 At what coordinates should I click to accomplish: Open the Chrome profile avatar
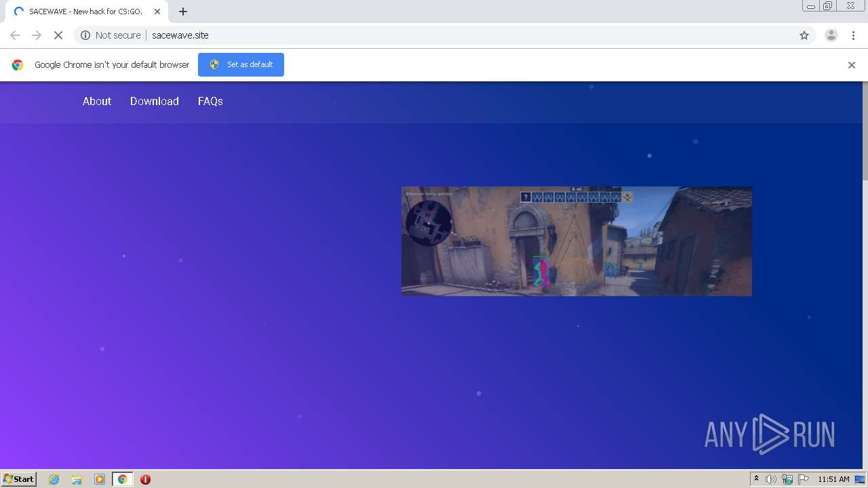[x=831, y=35]
